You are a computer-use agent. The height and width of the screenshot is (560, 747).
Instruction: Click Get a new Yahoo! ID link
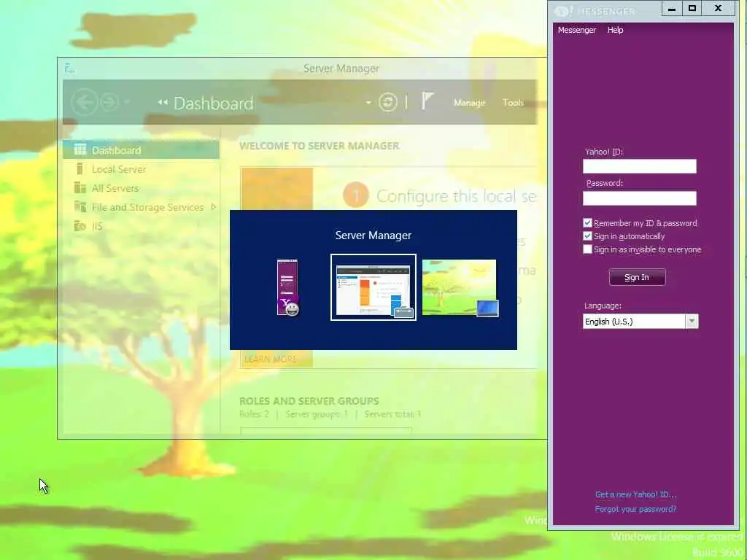click(x=635, y=494)
